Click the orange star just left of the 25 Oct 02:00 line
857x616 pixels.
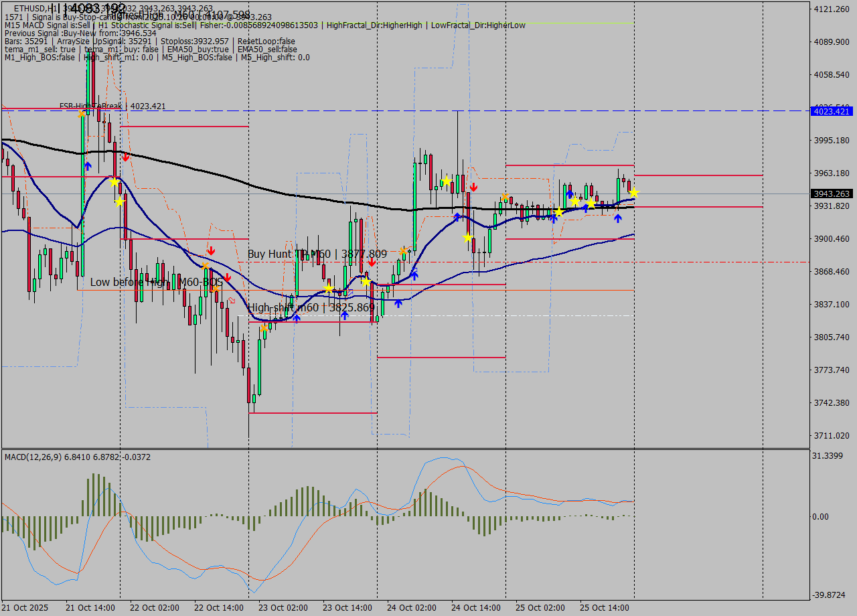pyautogui.click(x=503, y=197)
